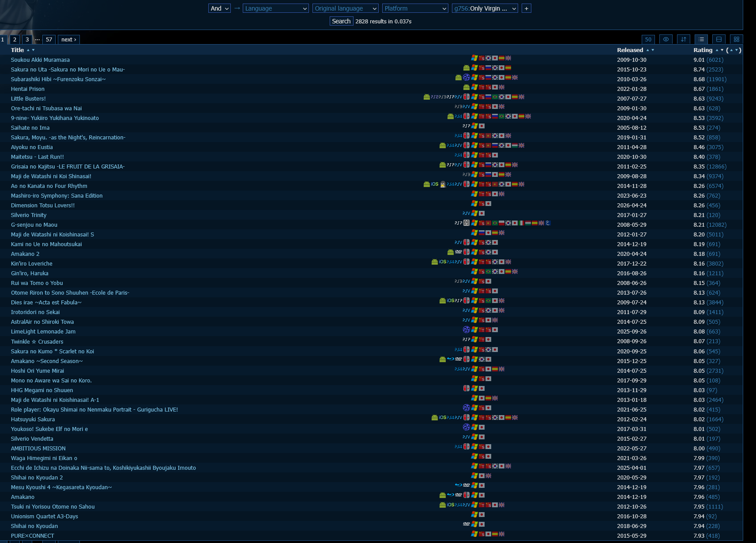Open the And operator dropdown
Screen dimensions: 756x543
(219, 8)
